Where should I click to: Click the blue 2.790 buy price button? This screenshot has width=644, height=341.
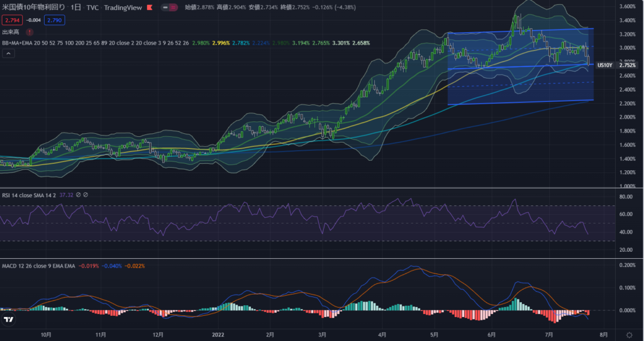pyautogui.click(x=54, y=20)
